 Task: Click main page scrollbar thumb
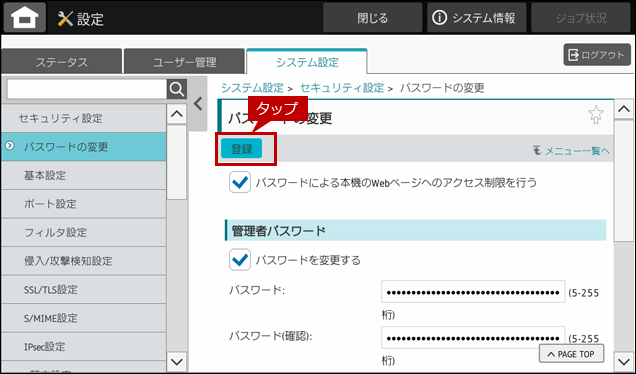click(624, 181)
